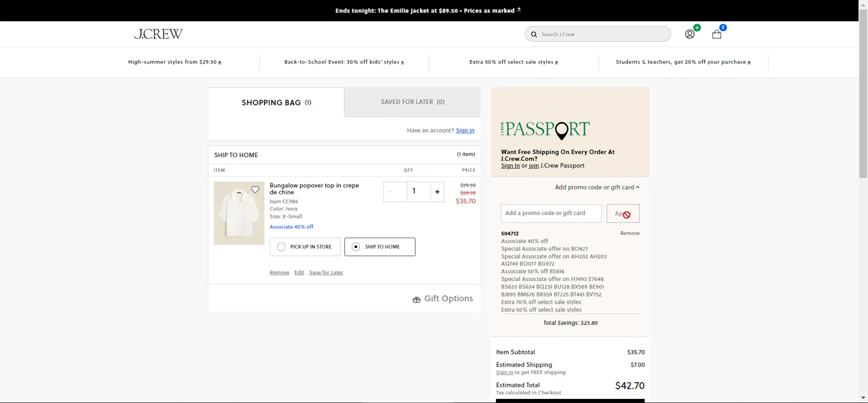Image resolution: width=868 pixels, height=403 pixels.
Task: Open the Bungalow popover top thumbnail
Action: (239, 213)
